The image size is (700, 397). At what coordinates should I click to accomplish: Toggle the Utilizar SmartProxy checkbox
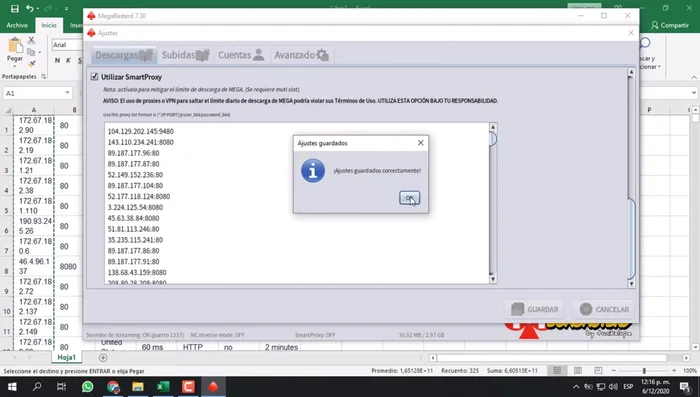coord(94,77)
